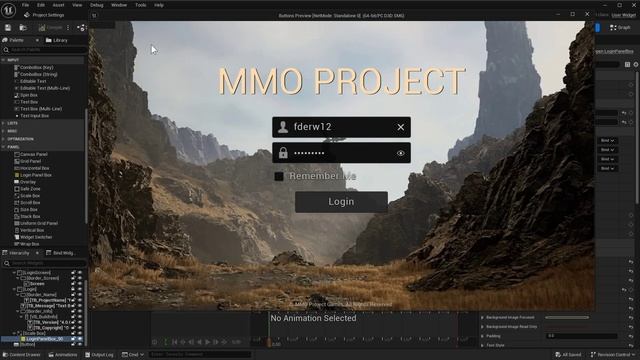Expand the LISTS palette category
Viewport: 640px width, 360px height.
pyautogui.click(x=3, y=123)
